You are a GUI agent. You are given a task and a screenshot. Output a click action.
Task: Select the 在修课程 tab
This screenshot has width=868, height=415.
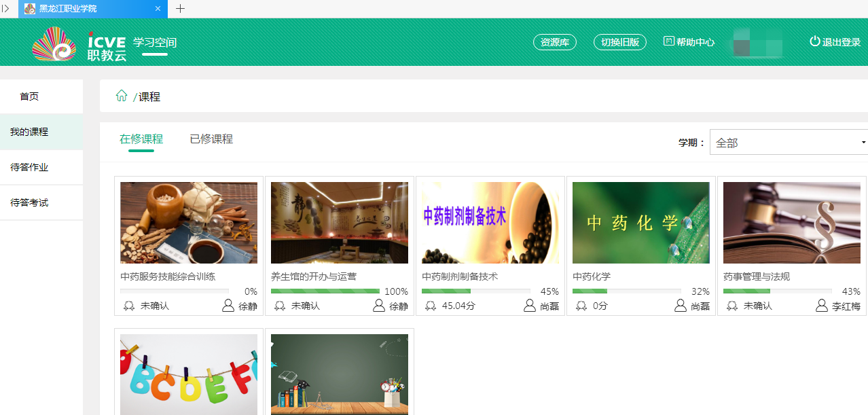coord(141,139)
